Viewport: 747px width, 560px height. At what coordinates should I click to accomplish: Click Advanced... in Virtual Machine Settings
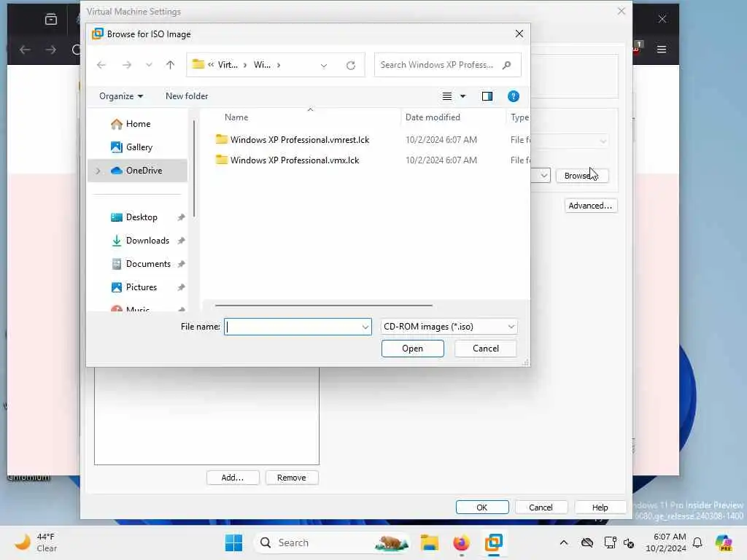[x=591, y=206]
